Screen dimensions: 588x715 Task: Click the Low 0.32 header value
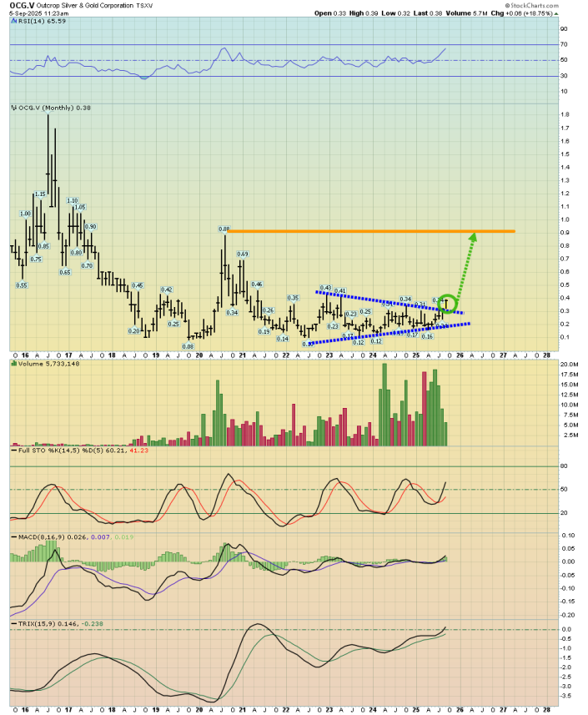pyautogui.click(x=395, y=13)
